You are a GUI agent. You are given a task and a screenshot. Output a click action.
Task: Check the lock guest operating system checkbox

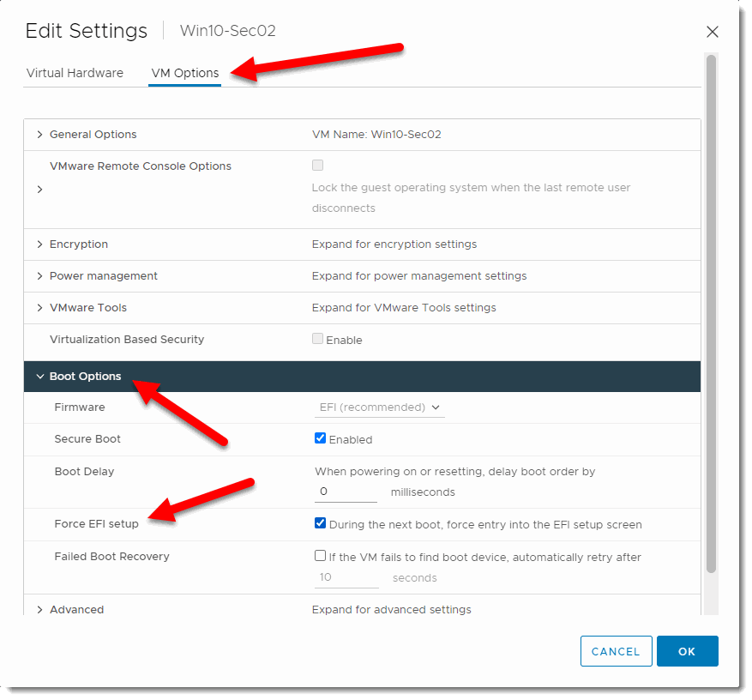[317, 165]
